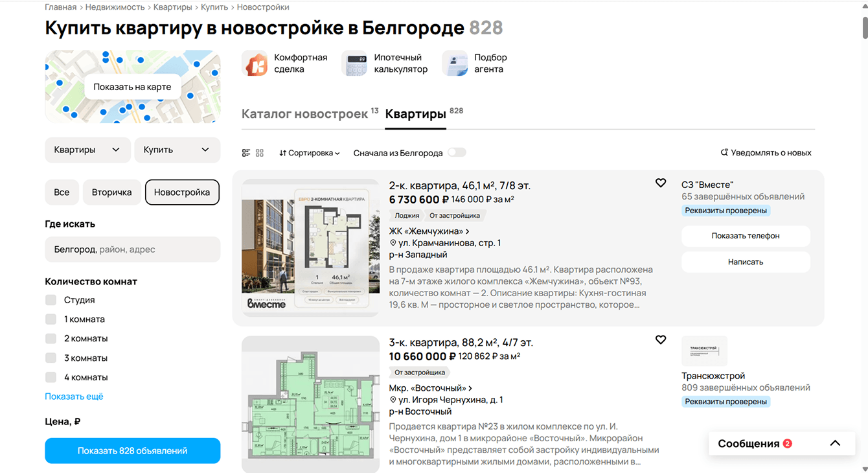Image resolution: width=868 pixels, height=473 pixels.
Task: Open ЖК «Жемчужина» complex page
Action: pos(429,231)
